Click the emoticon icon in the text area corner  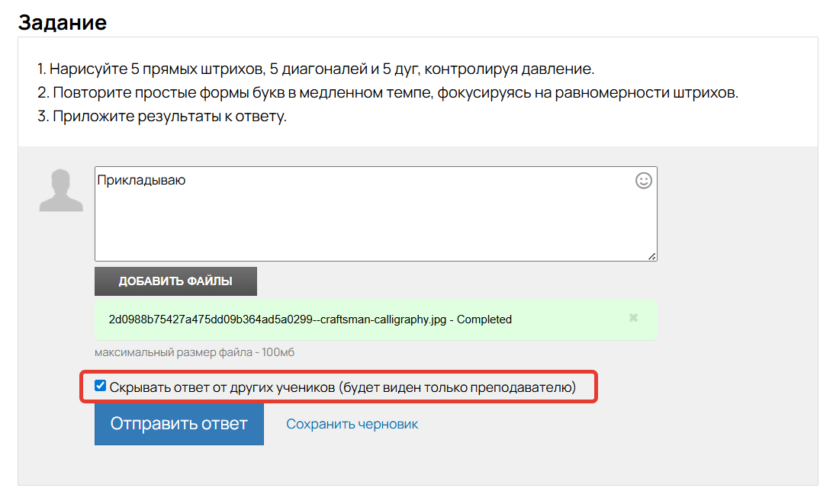[x=645, y=180]
